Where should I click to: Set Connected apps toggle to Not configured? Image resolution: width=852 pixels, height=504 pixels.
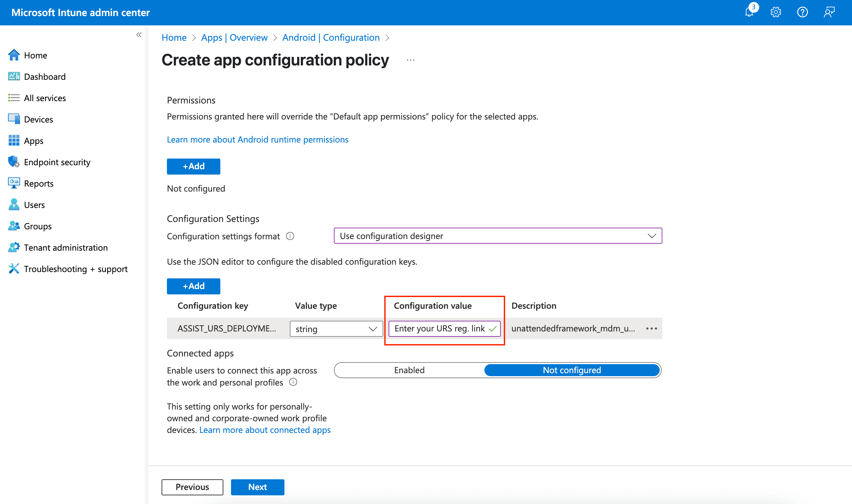pyautogui.click(x=572, y=370)
